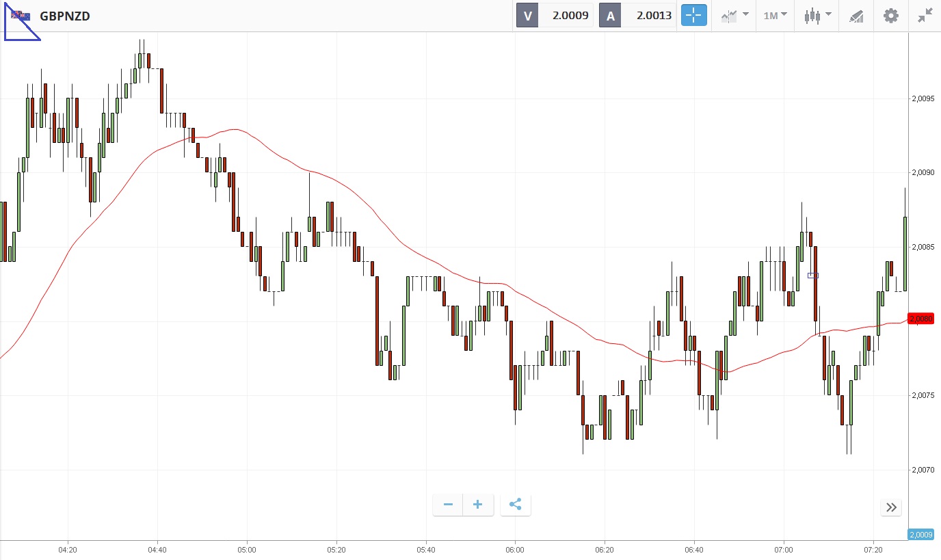This screenshot has width=941, height=560.
Task: Open the candlestick chart type dropdown
Action: click(817, 15)
